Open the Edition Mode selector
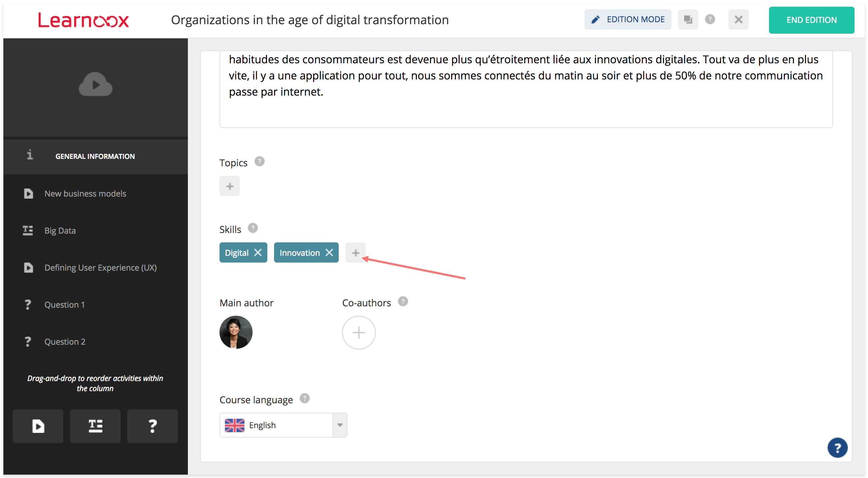 click(x=627, y=20)
